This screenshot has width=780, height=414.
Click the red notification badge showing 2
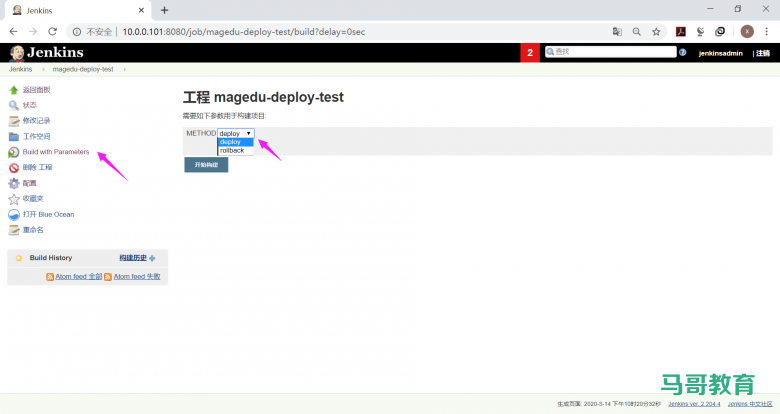[530, 53]
